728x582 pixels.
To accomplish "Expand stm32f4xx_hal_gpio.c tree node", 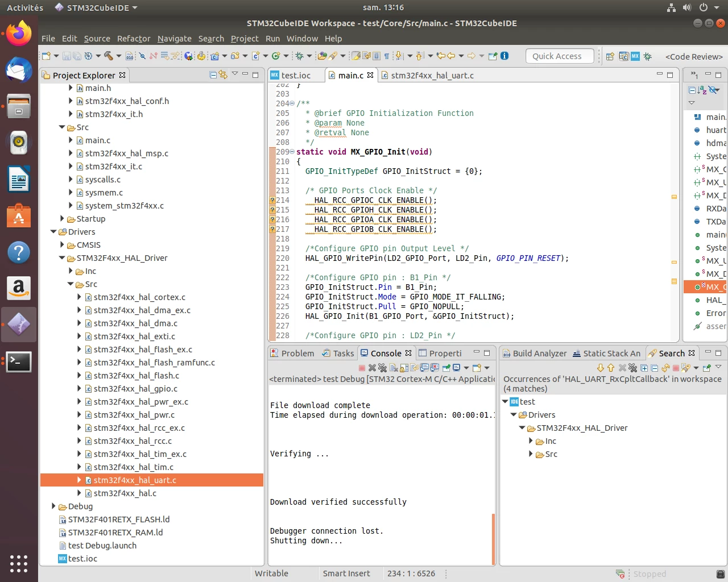I will (80, 388).
